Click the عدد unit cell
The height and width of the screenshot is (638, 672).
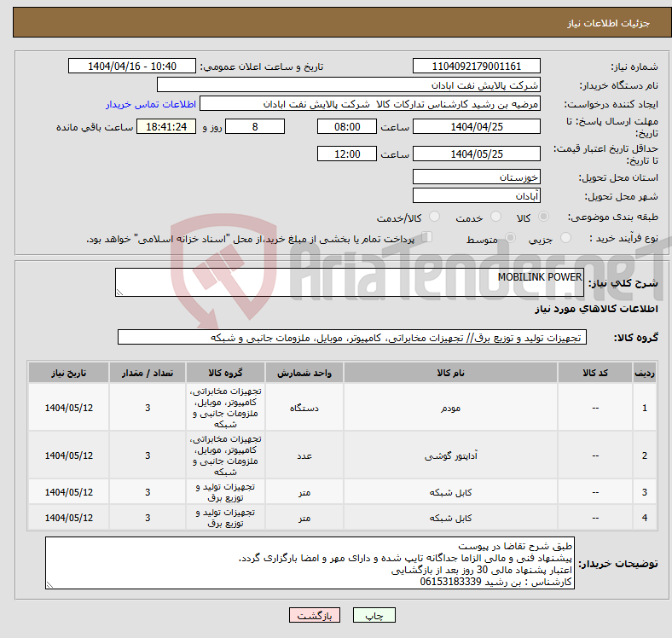[x=304, y=455]
